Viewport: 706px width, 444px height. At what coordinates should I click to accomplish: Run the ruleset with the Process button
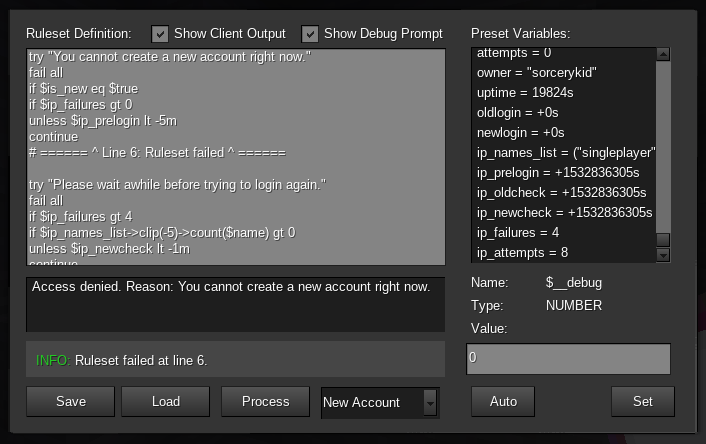tap(266, 401)
